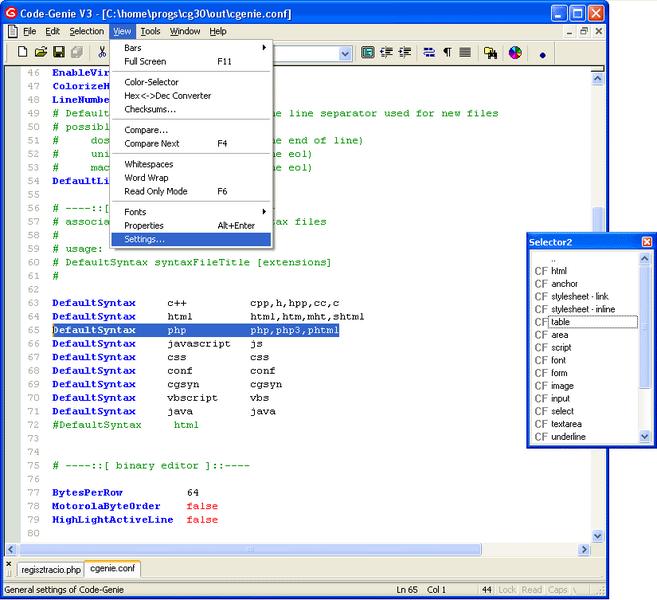Select 'anchor' in Selector2 list
The image size is (657, 600).
click(x=564, y=284)
